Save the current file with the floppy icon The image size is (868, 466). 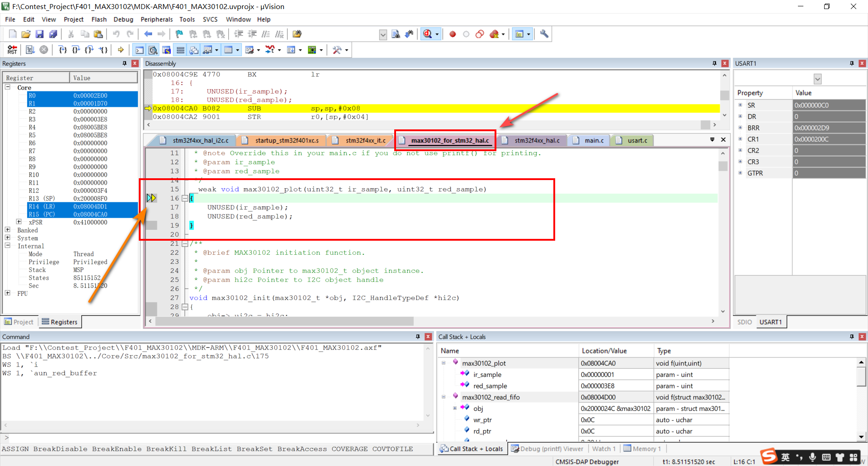point(40,34)
